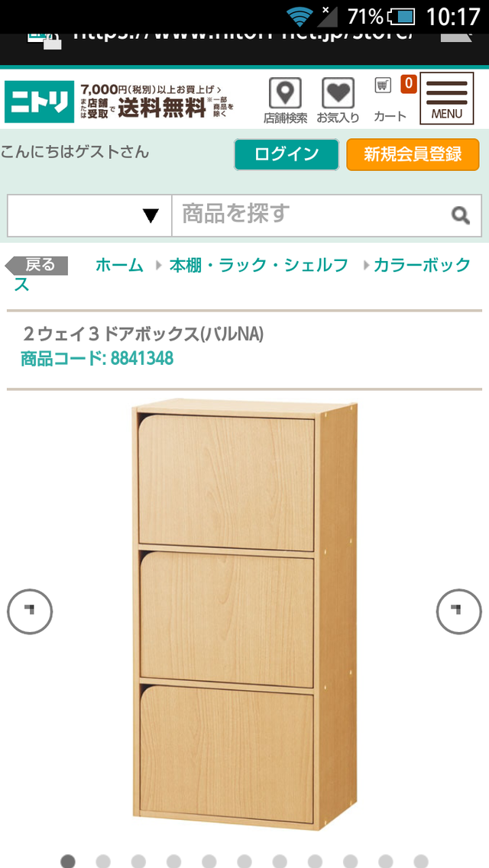Open the hamburger MENU
This screenshot has width=489, height=868.
coord(447,98)
